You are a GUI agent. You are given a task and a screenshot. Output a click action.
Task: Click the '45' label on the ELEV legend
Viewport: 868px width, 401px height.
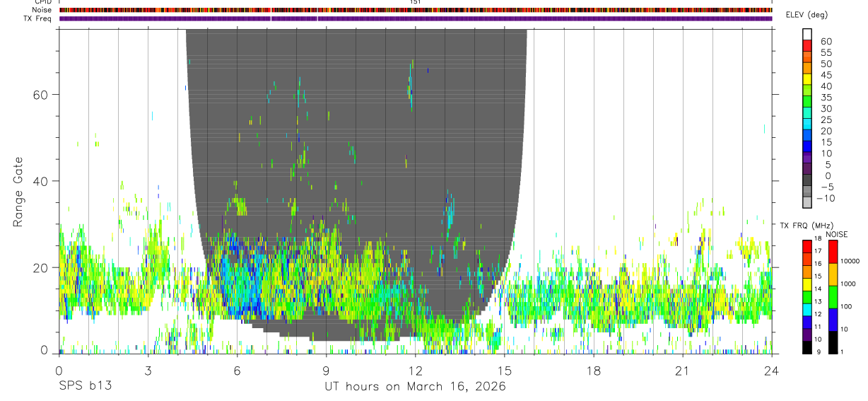tap(826, 75)
